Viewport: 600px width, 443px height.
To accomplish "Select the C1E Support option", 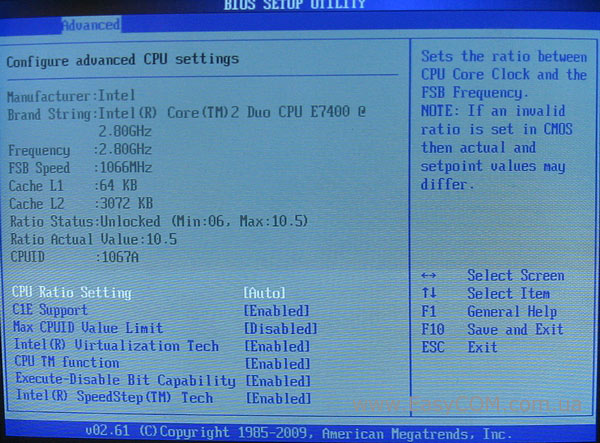I will point(50,309).
